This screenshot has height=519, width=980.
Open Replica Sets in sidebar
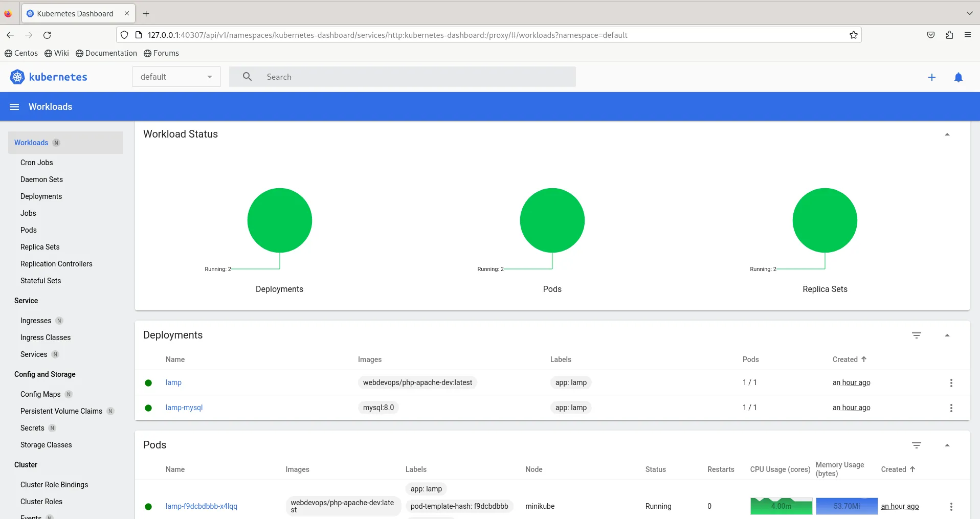[x=40, y=247]
